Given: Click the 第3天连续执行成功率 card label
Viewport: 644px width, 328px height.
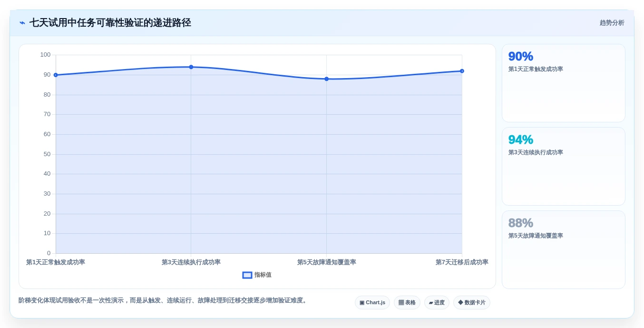Looking at the screenshot, I should coord(536,153).
